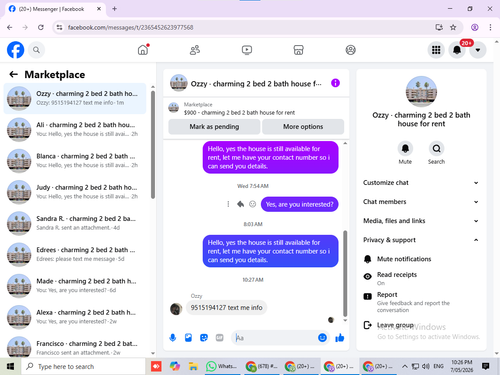Click the browser address bar URL
The image size is (500, 375).
(x=130, y=27)
